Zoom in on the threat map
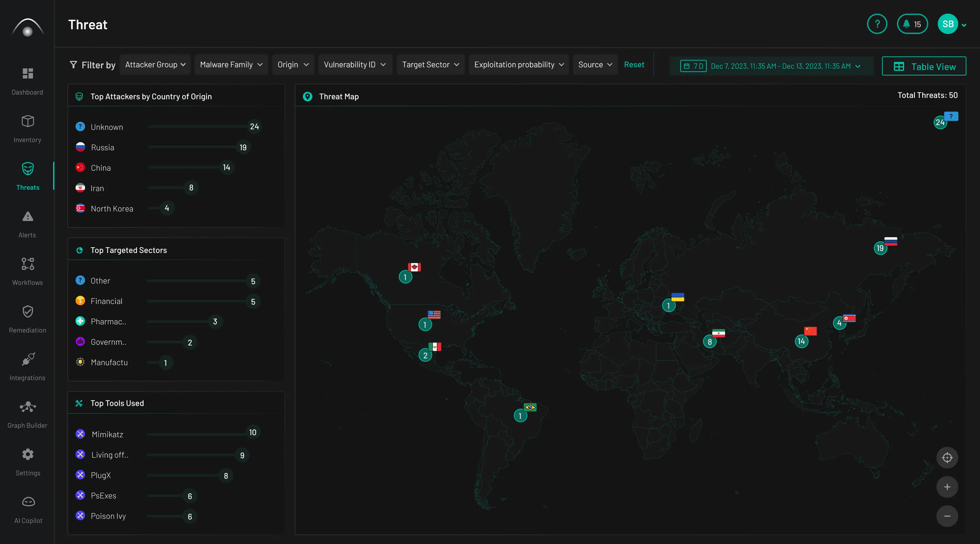Screen dimensions: 980x544 point(947,487)
